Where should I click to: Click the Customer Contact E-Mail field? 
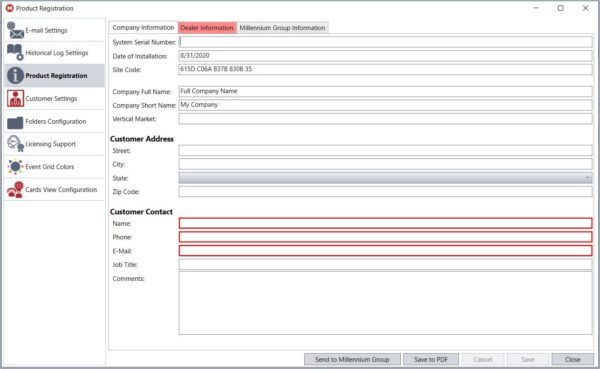385,251
